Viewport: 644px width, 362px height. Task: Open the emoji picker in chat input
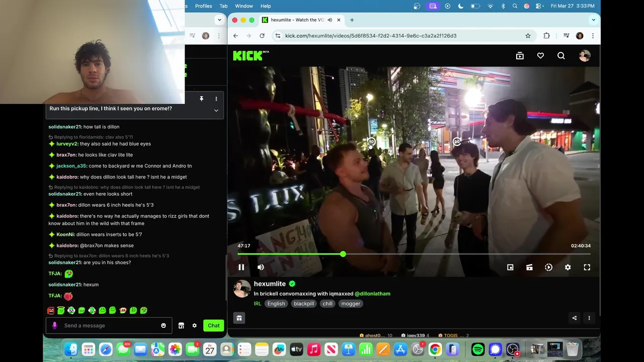164,325
